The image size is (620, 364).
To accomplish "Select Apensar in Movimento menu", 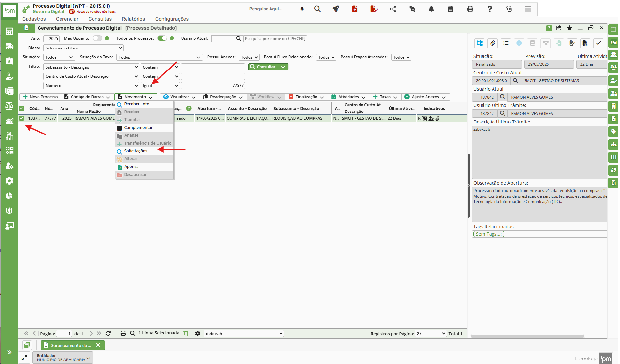I will pyautogui.click(x=144, y=167).
